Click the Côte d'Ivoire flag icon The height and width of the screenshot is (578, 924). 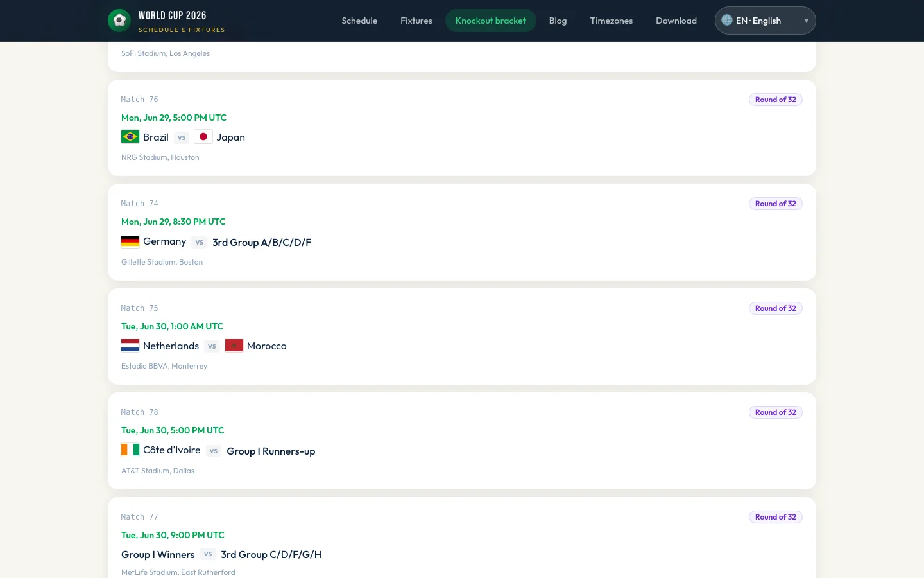tap(130, 450)
